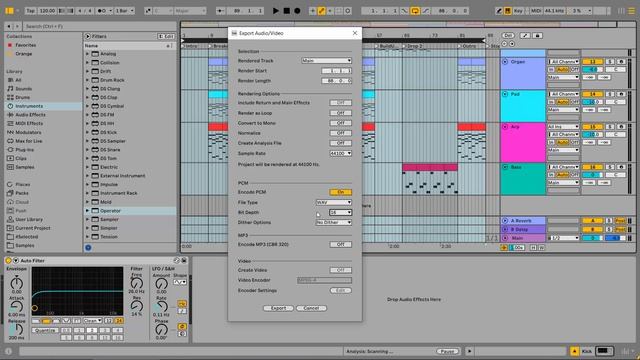Screen dimensions: 640x360
Task: Toggle Render as Loop option
Action: point(340,113)
